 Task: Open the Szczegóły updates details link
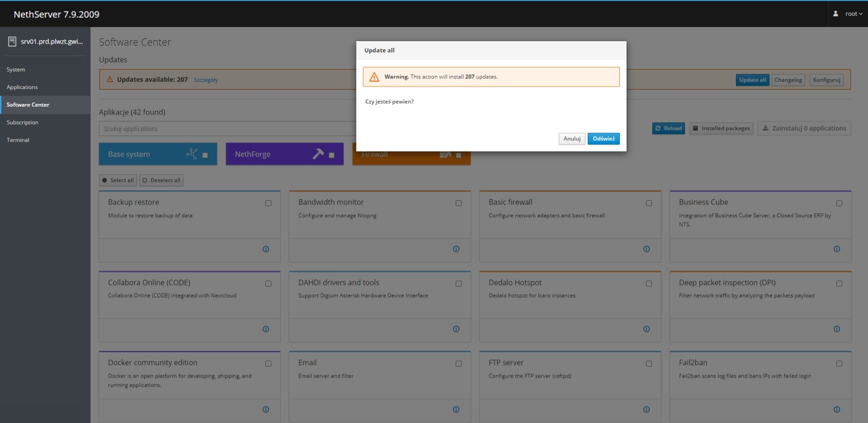(x=206, y=80)
